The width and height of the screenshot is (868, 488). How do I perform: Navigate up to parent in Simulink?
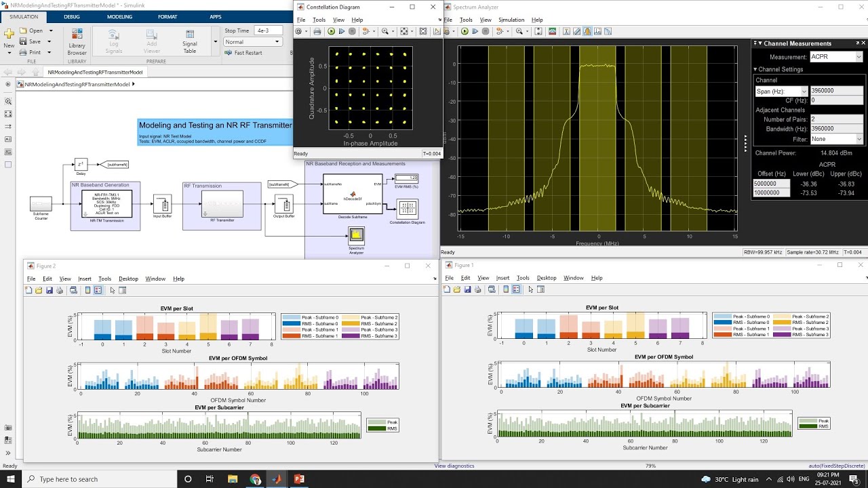click(x=35, y=72)
